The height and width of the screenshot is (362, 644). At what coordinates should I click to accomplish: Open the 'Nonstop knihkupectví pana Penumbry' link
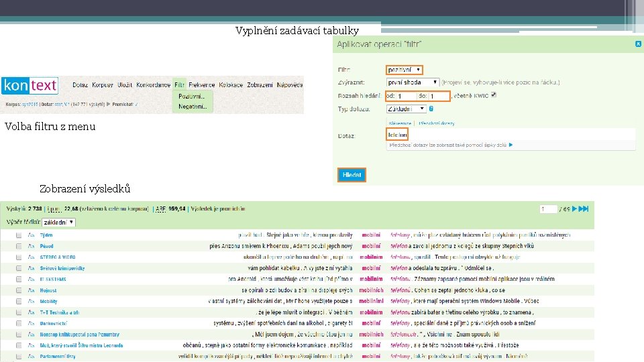tap(80, 335)
